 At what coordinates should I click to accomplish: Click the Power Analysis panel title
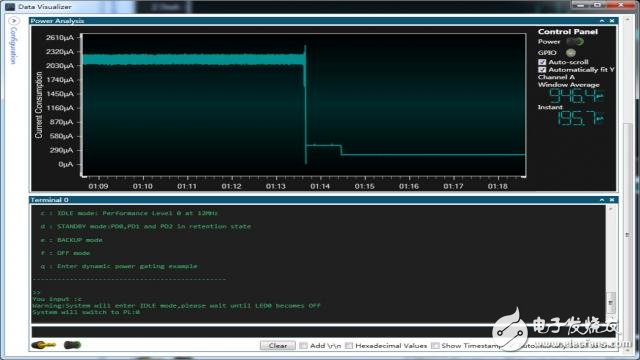tap(57, 21)
